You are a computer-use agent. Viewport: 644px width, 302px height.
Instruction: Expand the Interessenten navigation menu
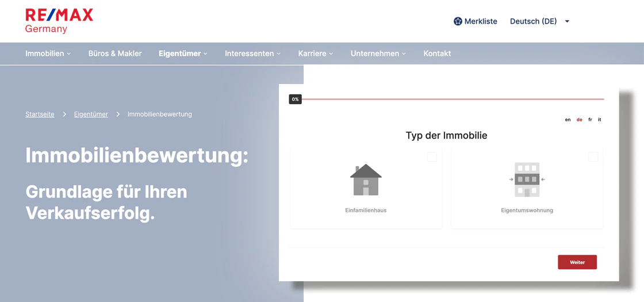[x=252, y=53]
